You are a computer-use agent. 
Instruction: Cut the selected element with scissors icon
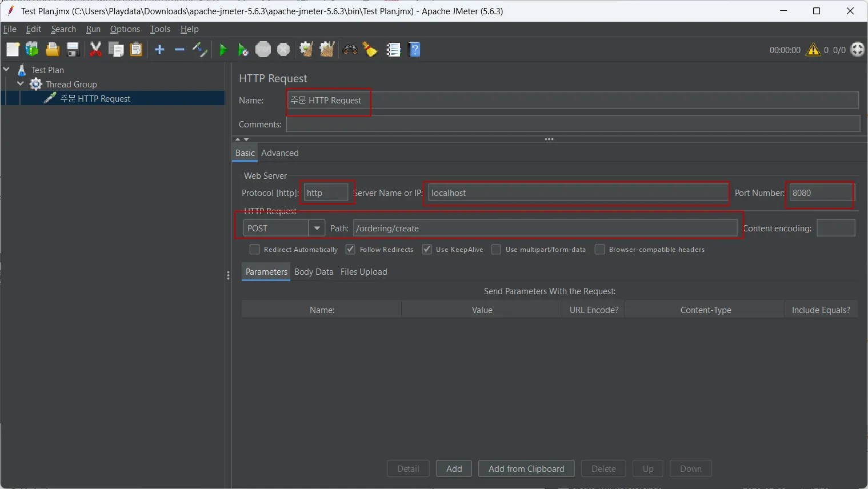(95, 50)
